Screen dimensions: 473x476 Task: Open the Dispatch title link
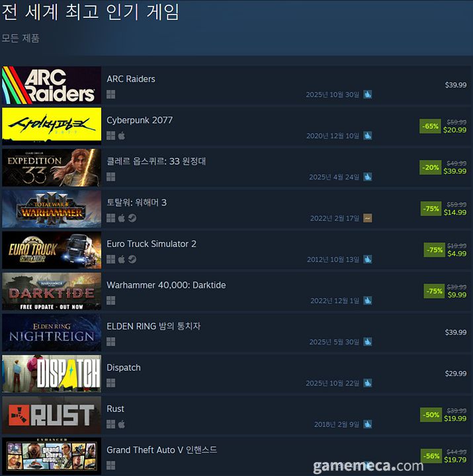pyautogui.click(x=124, y=367)
